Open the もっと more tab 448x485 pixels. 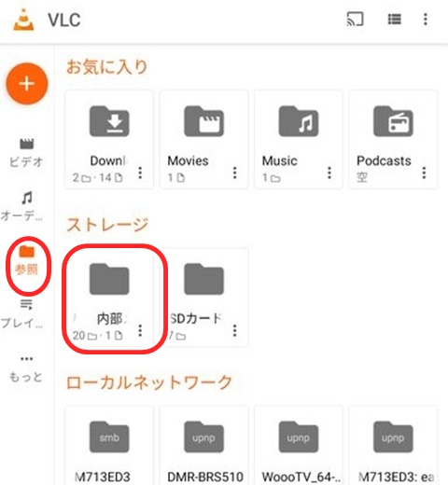pos(26,368)
